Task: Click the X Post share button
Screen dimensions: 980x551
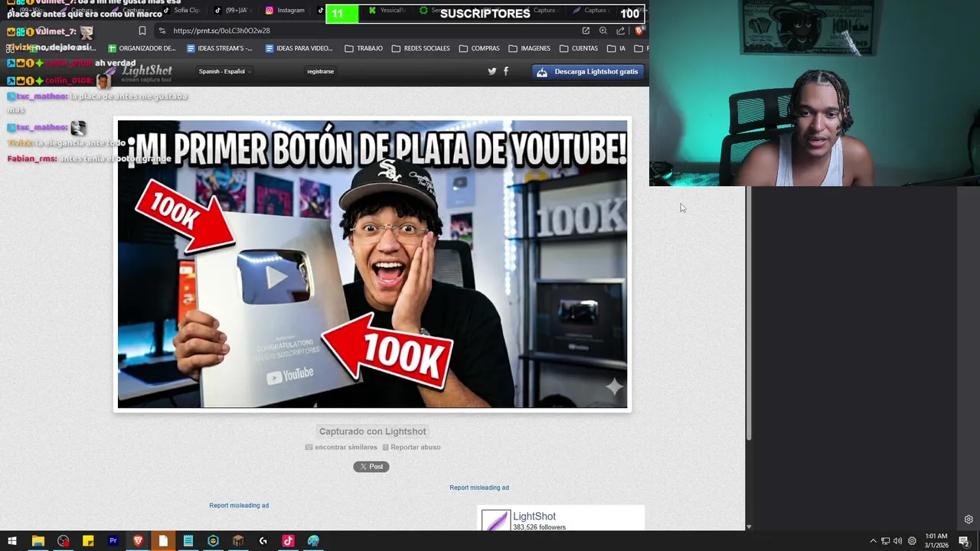Action: tap(371, 466)
